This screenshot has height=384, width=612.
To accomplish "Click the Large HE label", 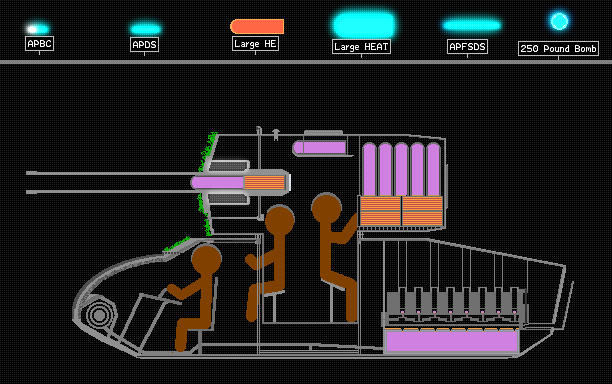I will 255,44.
